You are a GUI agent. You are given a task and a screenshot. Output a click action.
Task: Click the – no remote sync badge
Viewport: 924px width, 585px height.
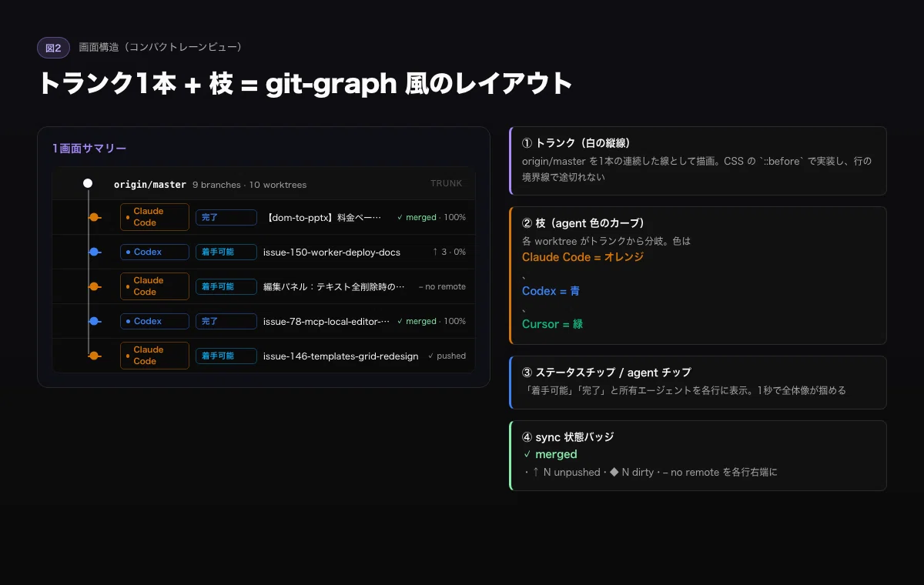[442, 286]
